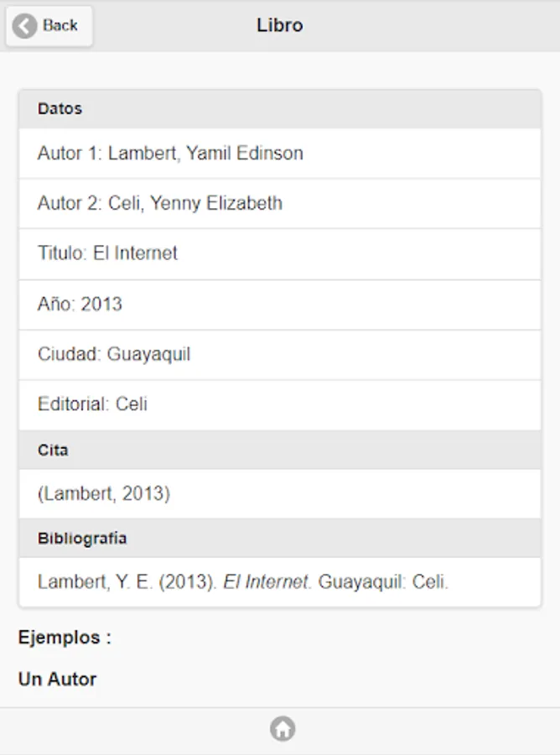Click "Lambert, Y. E." in bibliography entry
Screen dimensions: 560x755
pyautogui.click(x=95, y=582)
